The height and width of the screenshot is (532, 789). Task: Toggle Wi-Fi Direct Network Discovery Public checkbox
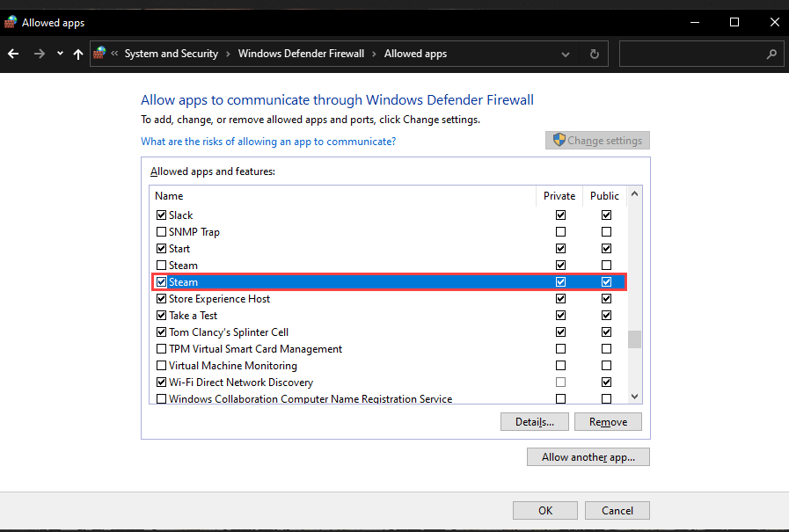(x=606, y=383)
